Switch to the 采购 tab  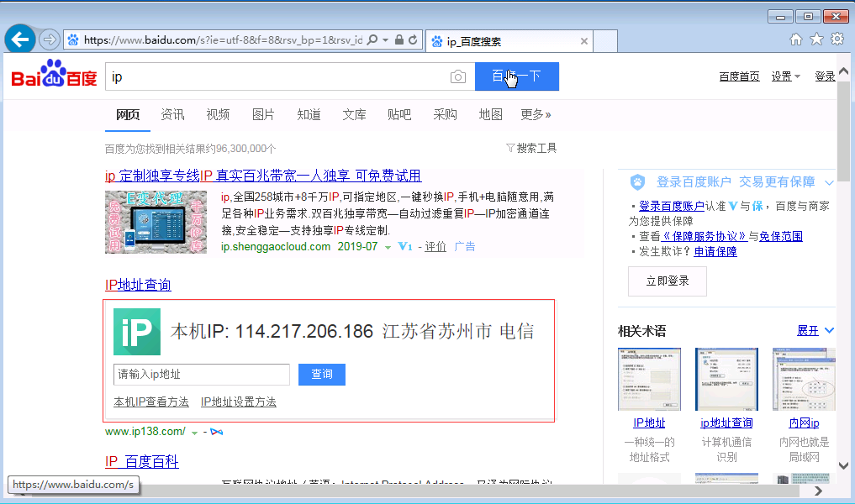[x=445, y=114]
